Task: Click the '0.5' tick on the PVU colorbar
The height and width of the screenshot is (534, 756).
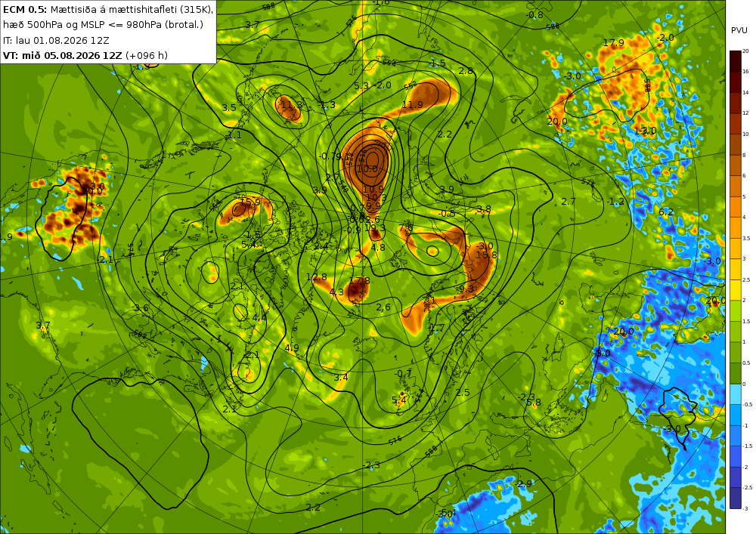Action: (x=746, y=363)
